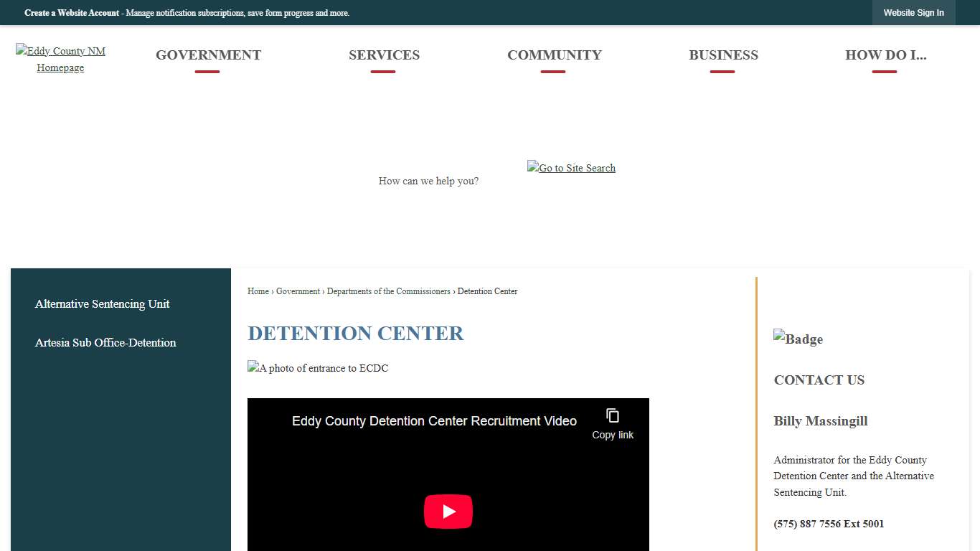
Task: Open the GOVERNMENT navigation menu
Action: pyautogui.click(x=208, y=55)
